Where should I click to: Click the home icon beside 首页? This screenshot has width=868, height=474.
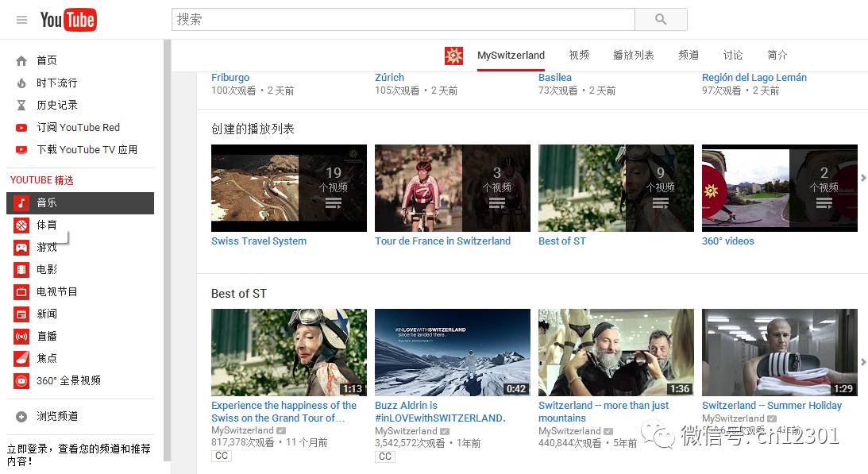(x=21, y=61)
